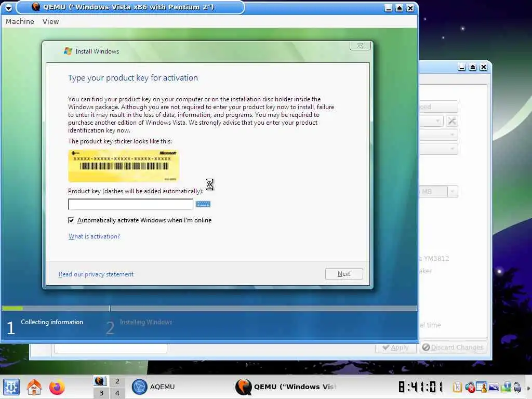532x399 pixels.
Task: Click the Apply button in AQEMU
Action: 395,348
